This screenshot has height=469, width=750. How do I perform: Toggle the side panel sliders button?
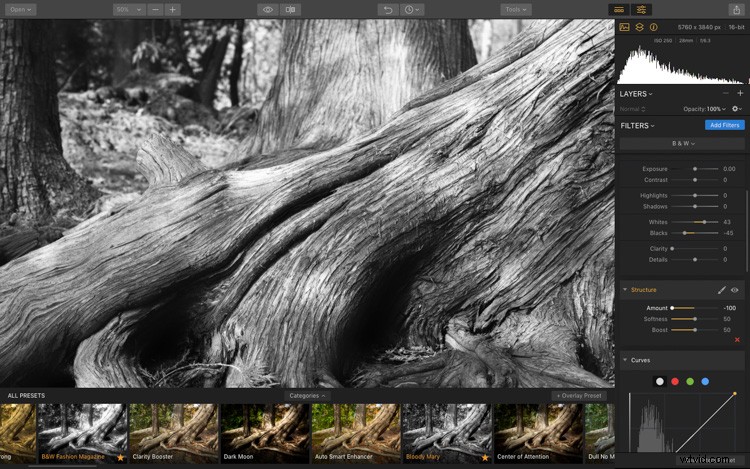[641, 10]
